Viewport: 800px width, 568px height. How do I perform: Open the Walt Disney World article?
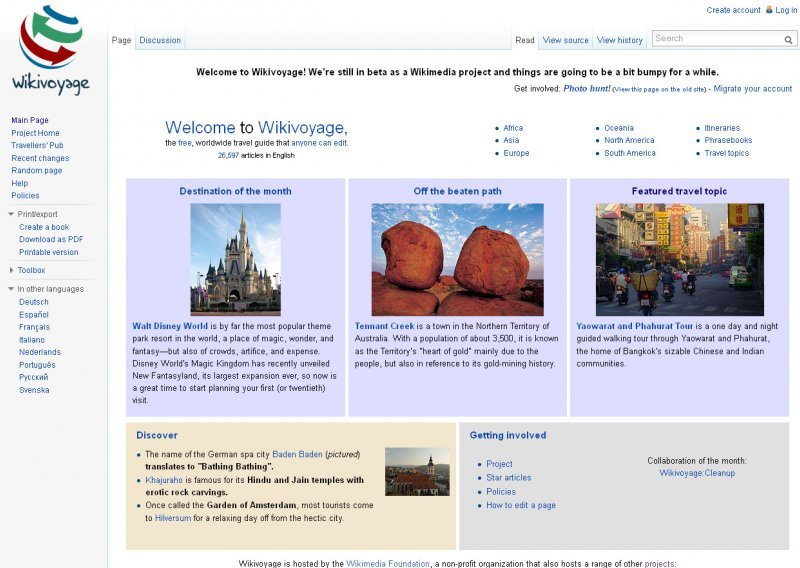[170, 326]
